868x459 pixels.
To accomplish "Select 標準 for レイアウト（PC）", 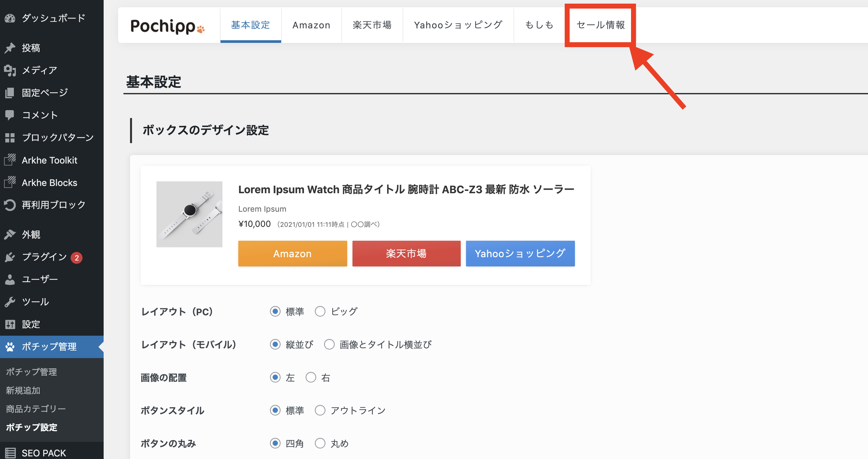I will click(275, 311).
